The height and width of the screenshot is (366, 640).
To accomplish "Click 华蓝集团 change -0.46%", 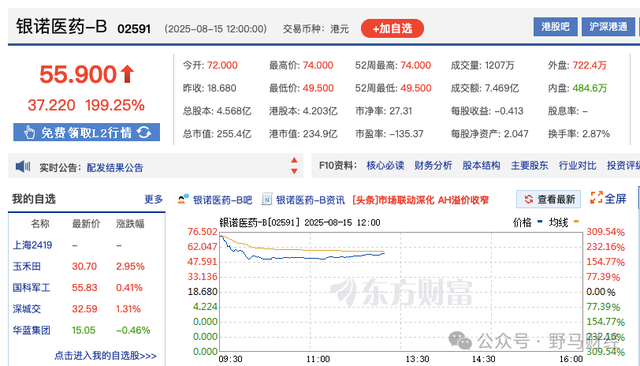I will 133,330.
